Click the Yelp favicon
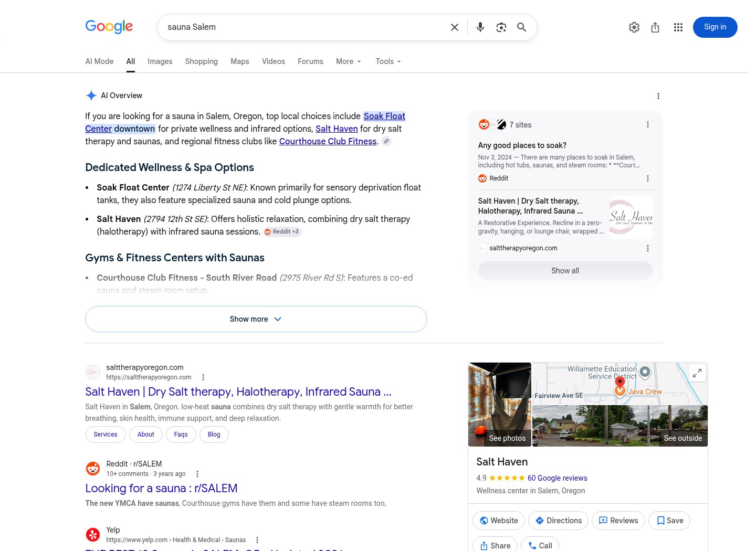 coord(93,535)
